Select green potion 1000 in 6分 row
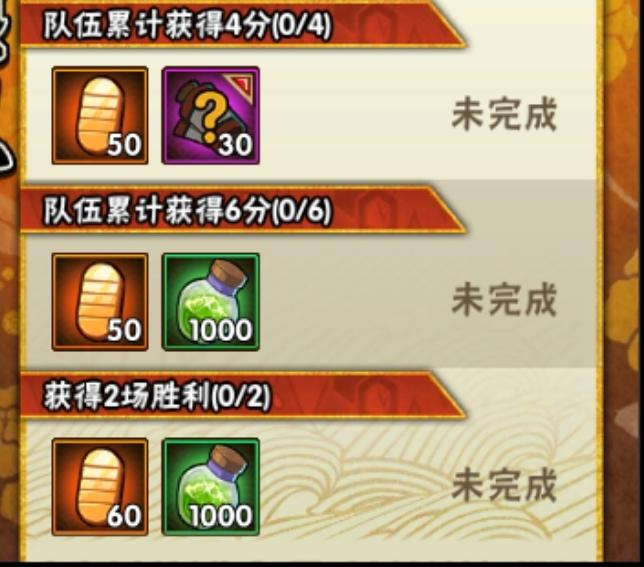 tap(211, 302)
